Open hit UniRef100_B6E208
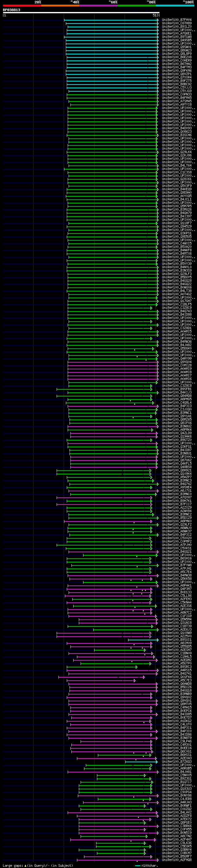 [177, 57]
